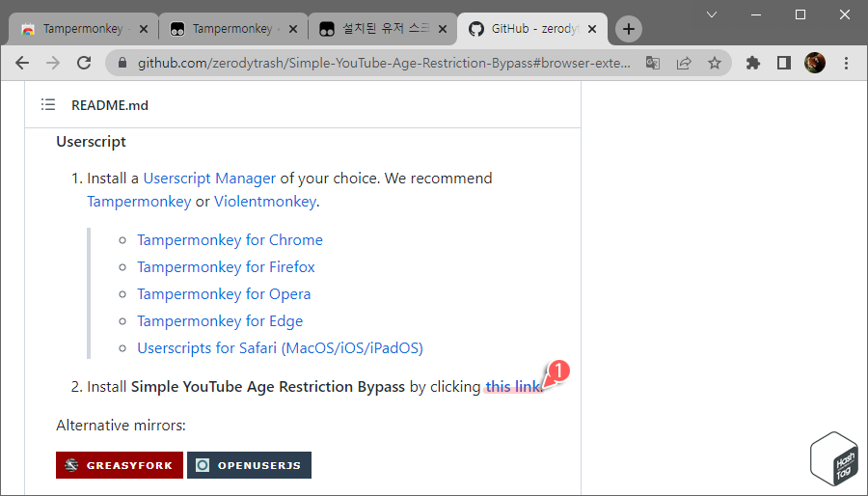
Task: Toggle the browser side panel
Action: tap(784, 63)
